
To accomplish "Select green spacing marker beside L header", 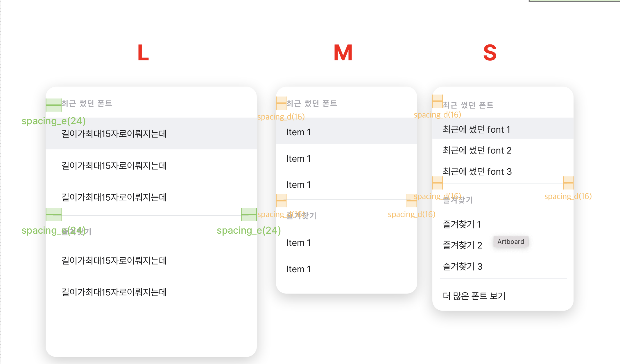I will (53, 105).
